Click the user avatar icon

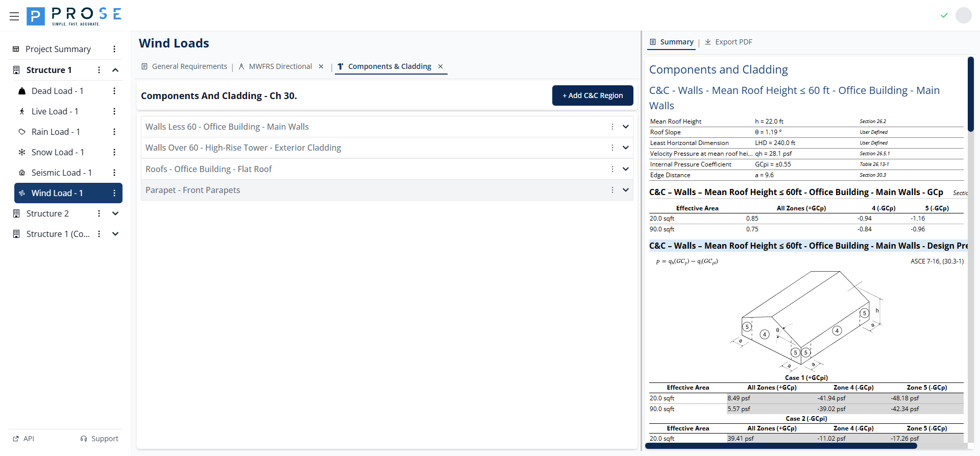[963, 15]
